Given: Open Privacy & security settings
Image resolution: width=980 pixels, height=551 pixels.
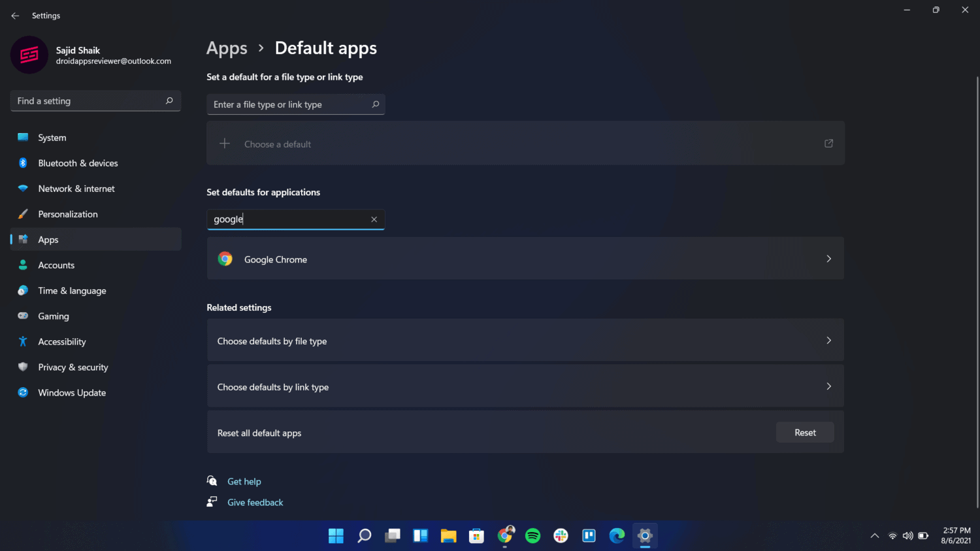Looking at the screenshot, I should tap(96, 367).
